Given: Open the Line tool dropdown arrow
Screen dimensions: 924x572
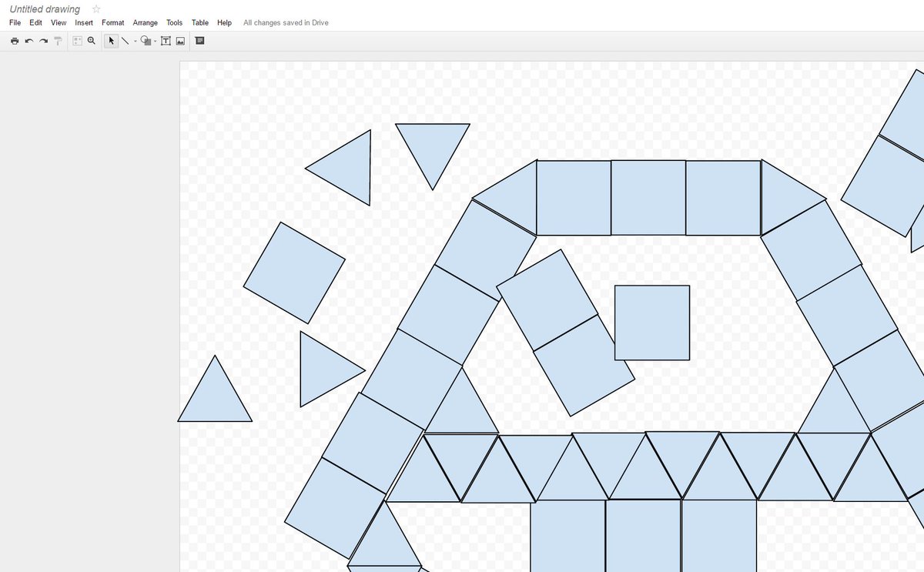Looking at the screenshot, I should (x=136, y=42).
